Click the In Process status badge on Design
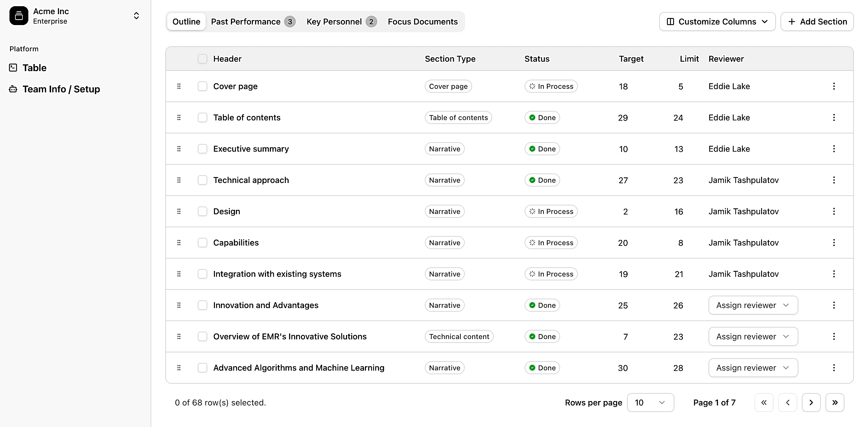868x427 pixels. [x=551, y=212]
